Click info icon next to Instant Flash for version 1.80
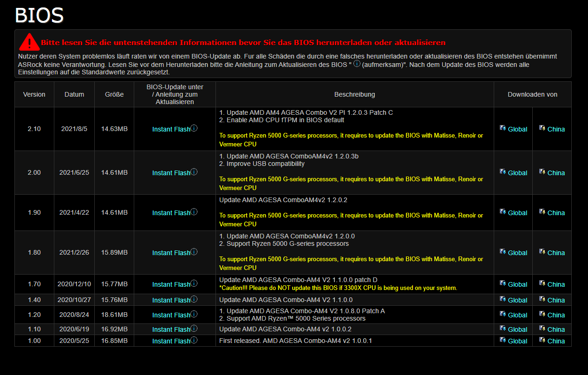This screenshot has width=588, height=375. [x=194, y=252]
